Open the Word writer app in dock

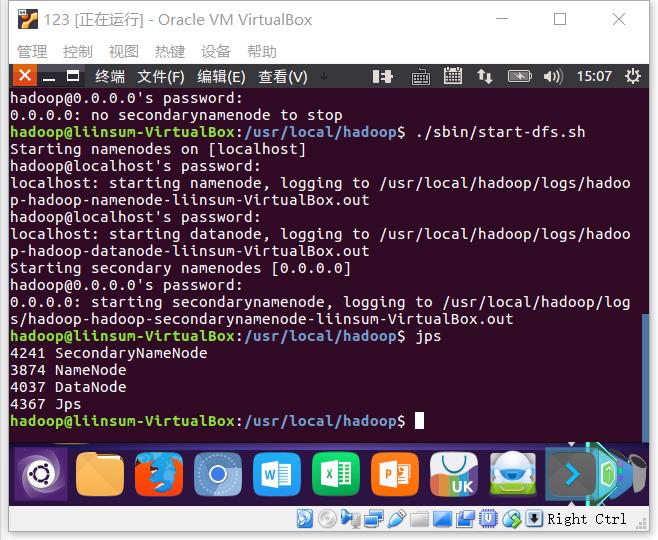[x=277, y=475]
